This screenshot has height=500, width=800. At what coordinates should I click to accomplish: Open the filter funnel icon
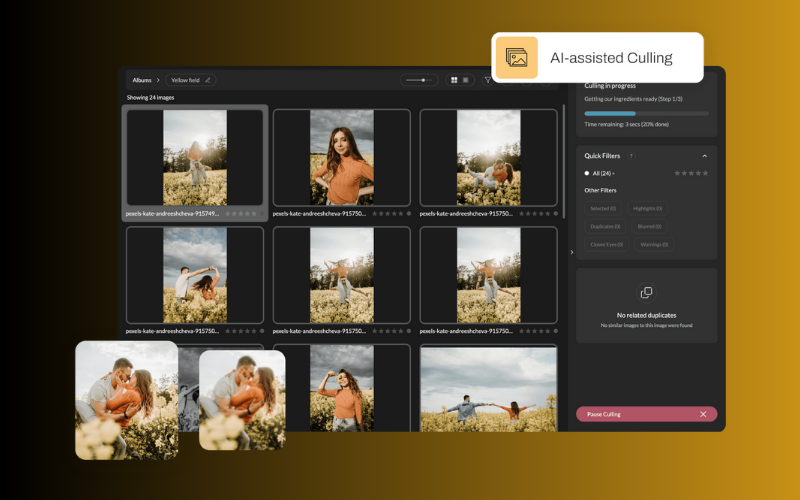(x=487, y=80)
